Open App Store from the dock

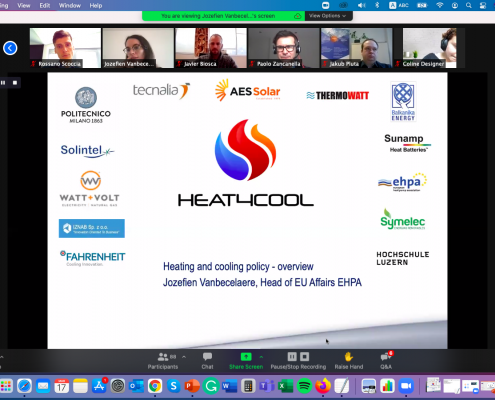(99, 386)
